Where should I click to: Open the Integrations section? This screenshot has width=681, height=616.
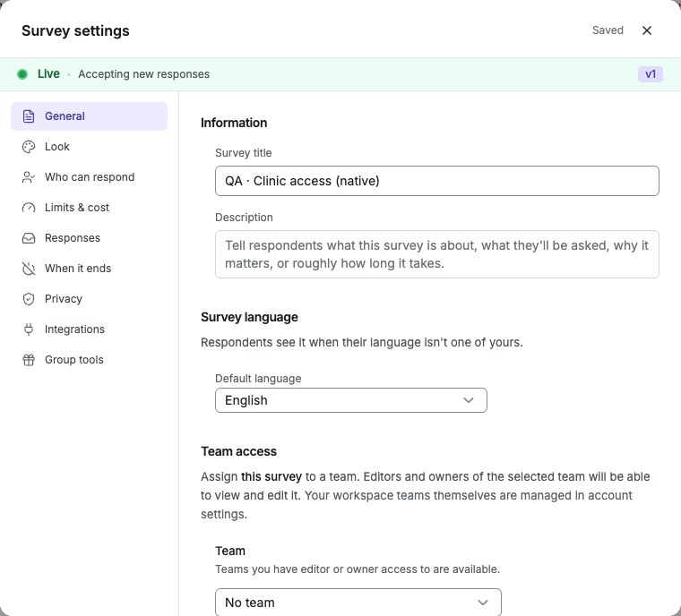tap(89, 329)
